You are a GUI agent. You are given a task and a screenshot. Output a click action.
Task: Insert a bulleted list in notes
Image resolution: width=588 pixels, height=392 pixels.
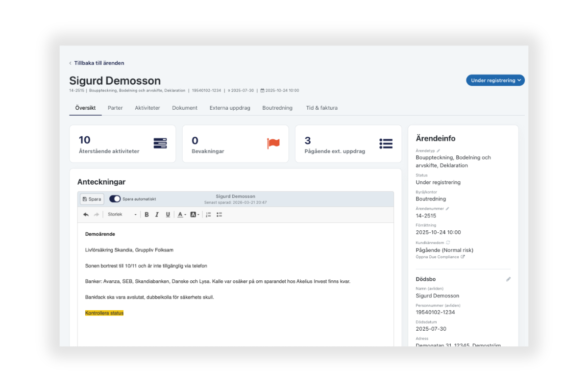click(219, 215)
